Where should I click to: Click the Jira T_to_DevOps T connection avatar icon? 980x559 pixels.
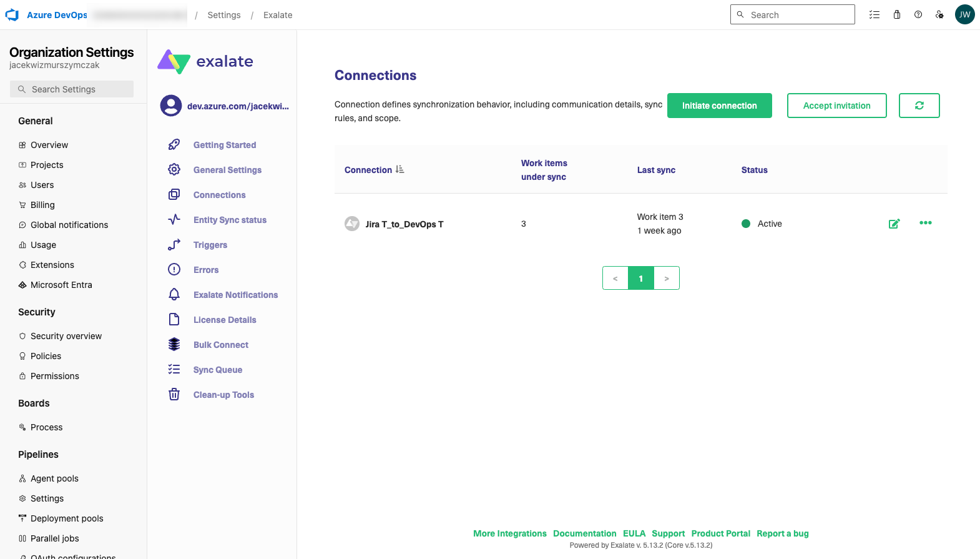pyautogui.click(x=352, y=224)
